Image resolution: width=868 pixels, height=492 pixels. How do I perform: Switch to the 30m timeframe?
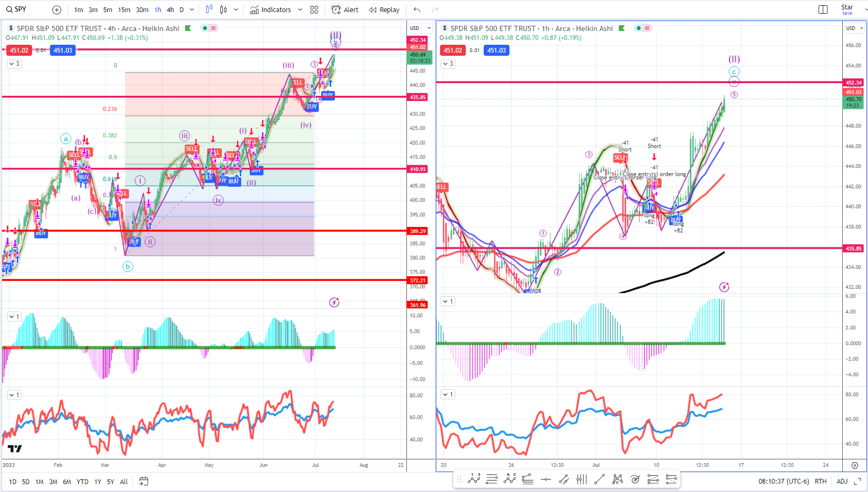(142, 9)
